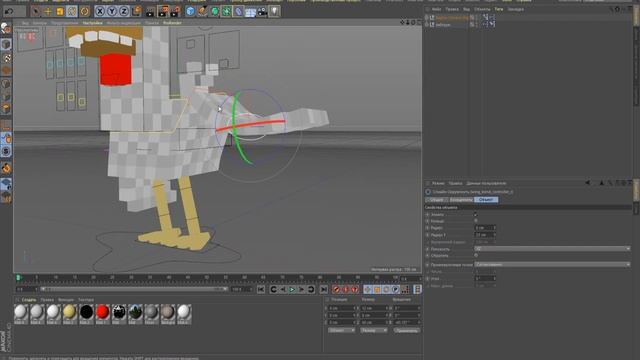Viewport: 640px width, 360px height.
Task: Add a Cube primitive from toolbar
Action: 190,11
